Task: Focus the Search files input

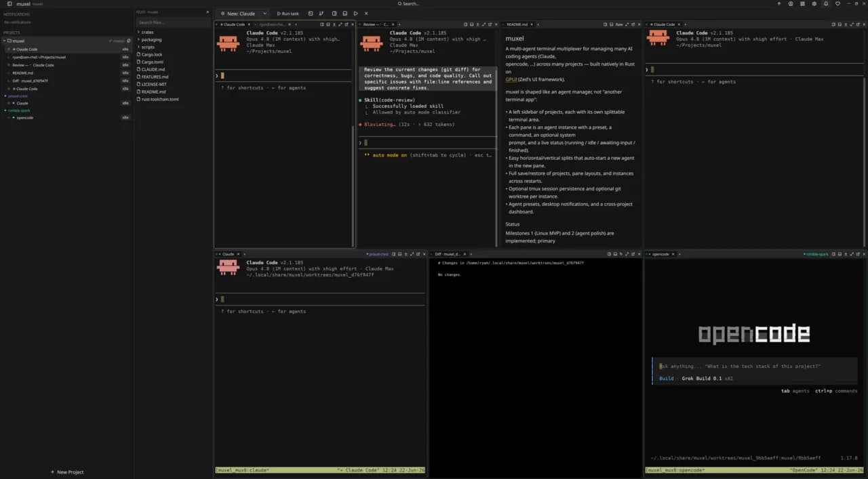Action: click(x=172, y=22)
